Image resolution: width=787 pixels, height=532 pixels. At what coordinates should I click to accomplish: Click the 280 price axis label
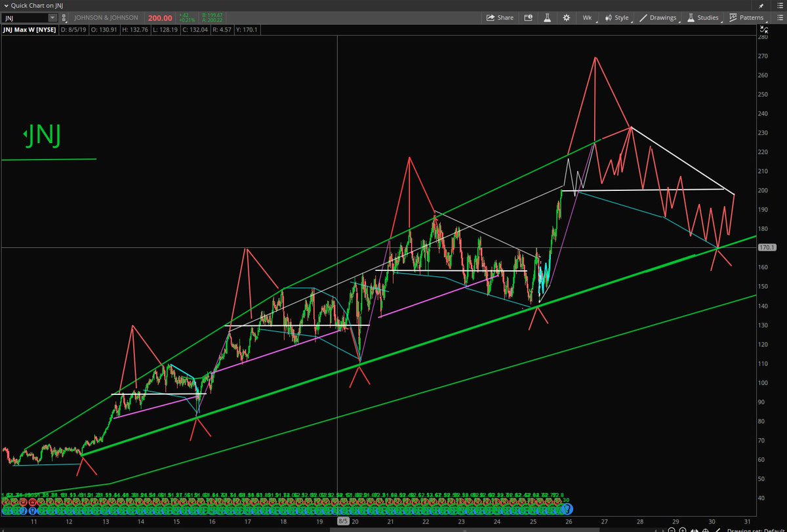pos(763,37)
